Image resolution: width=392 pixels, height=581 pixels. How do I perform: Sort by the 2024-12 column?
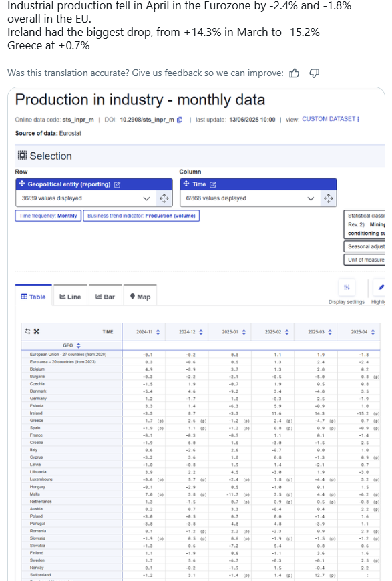point(201,332)
